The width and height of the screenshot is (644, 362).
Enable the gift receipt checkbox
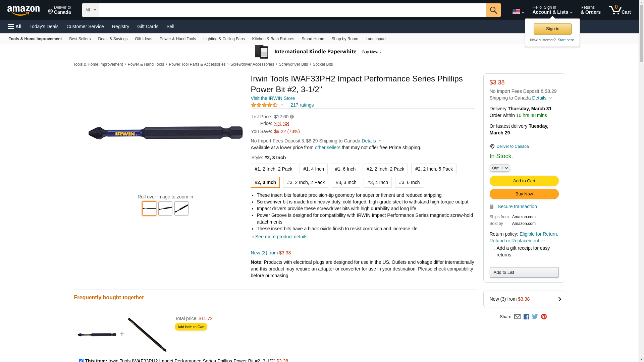(493, 248)
